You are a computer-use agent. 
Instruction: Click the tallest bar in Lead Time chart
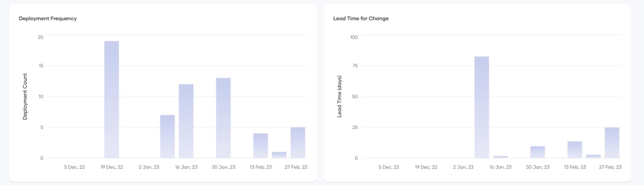(x=482, y=107)
